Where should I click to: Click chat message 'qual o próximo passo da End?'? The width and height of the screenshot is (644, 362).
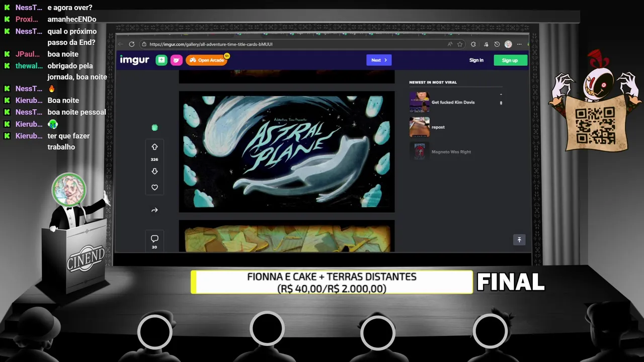point(72,37)
